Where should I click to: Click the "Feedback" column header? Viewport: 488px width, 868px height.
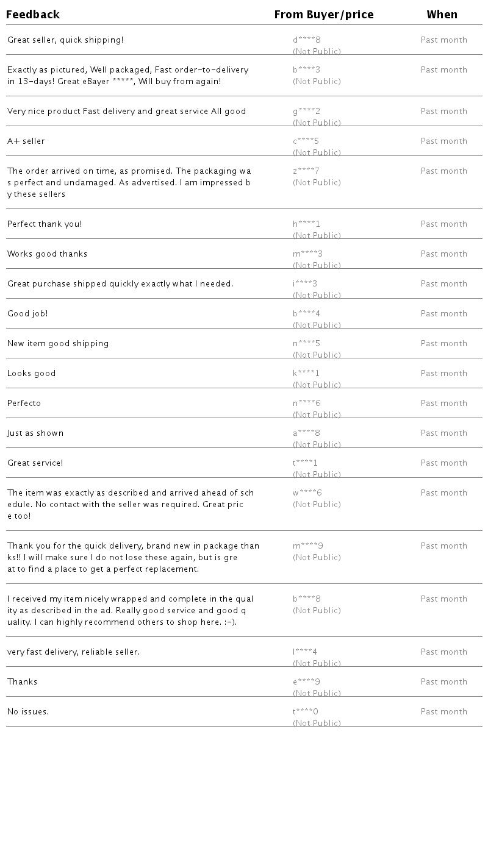click(33, 15)
